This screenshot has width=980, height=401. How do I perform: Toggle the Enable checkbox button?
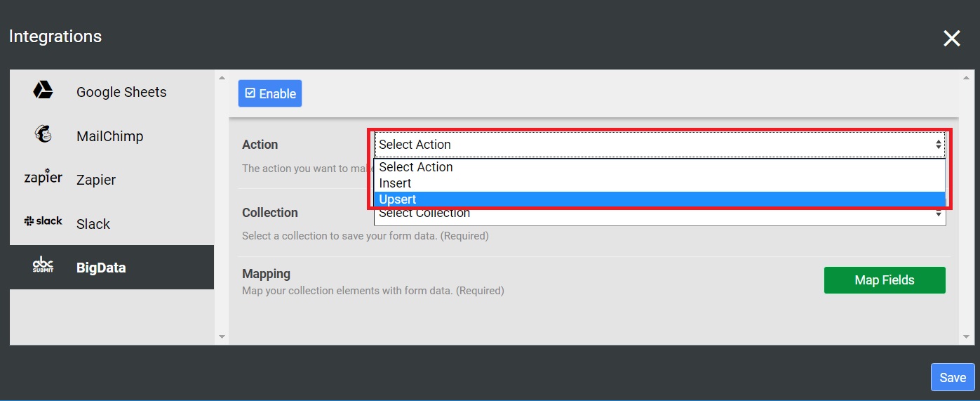coord(270,93)
